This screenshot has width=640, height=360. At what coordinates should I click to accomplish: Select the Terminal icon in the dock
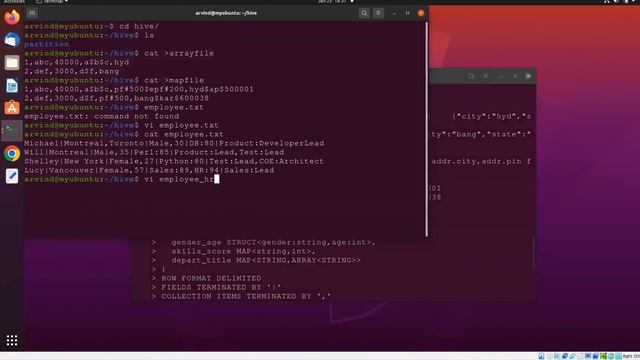coord(12,131)
